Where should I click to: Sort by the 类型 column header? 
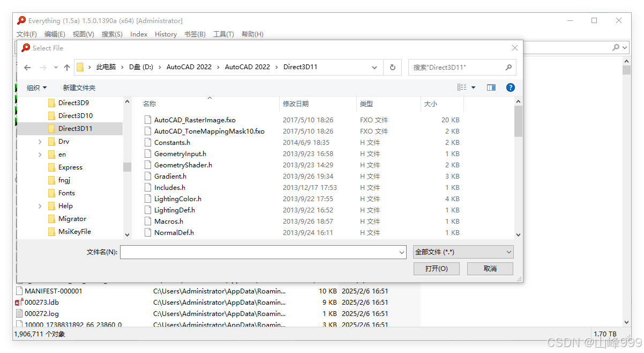pos(388,104)
